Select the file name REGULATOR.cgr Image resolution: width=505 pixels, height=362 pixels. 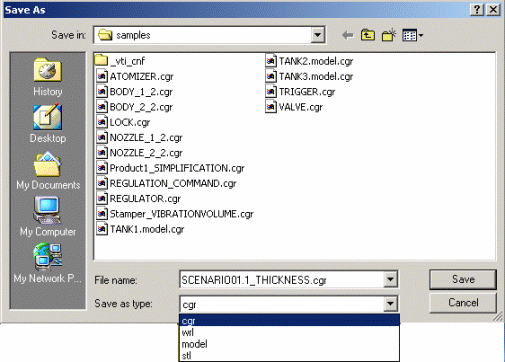(x=145, y=199)
